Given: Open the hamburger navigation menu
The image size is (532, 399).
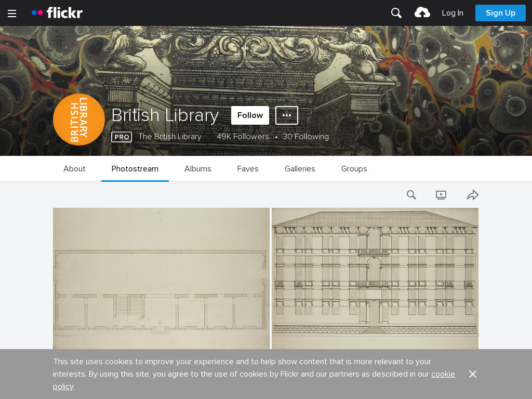Looking at the screenshot, I should 12,13.
